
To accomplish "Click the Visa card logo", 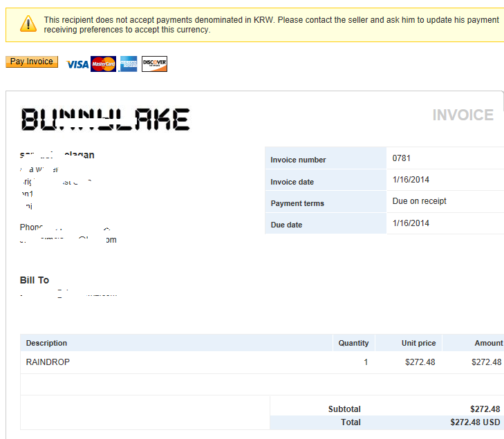I will pos(77,64).
